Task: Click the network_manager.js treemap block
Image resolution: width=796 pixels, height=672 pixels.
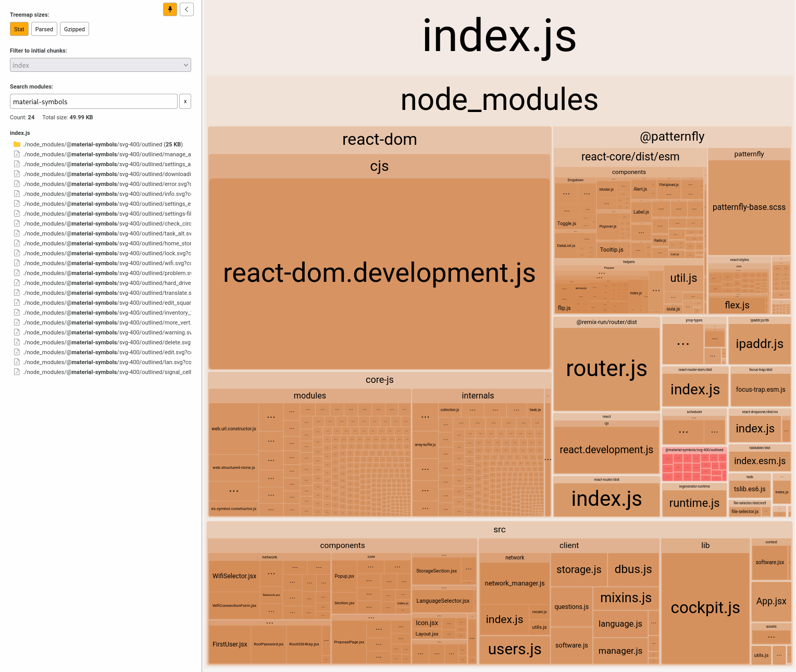Action: tap(515, 583)
